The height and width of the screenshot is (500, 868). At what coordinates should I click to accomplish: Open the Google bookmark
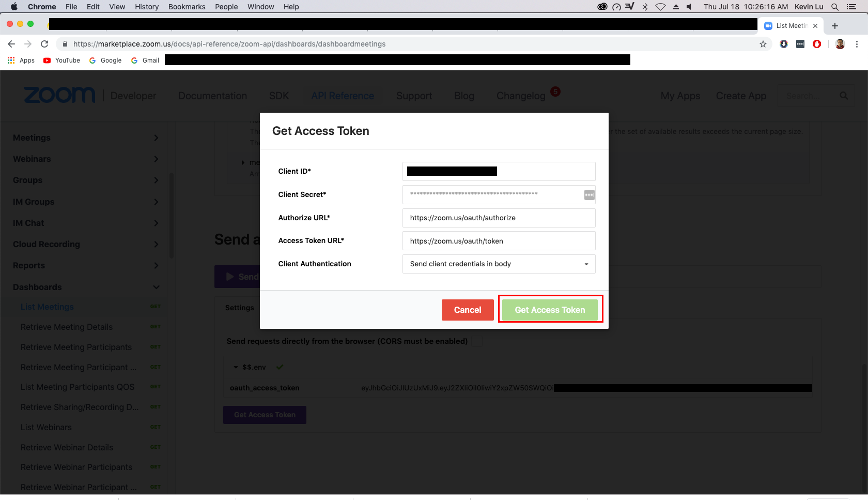pos(105,60)
